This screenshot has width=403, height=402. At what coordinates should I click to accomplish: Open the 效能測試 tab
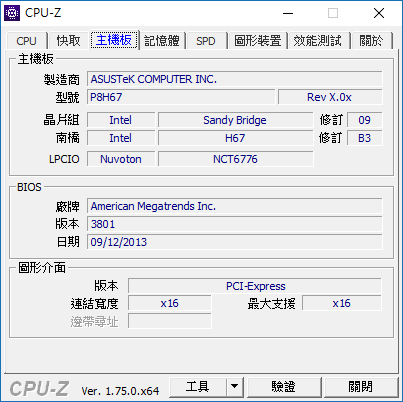click(x=318, y=41)
